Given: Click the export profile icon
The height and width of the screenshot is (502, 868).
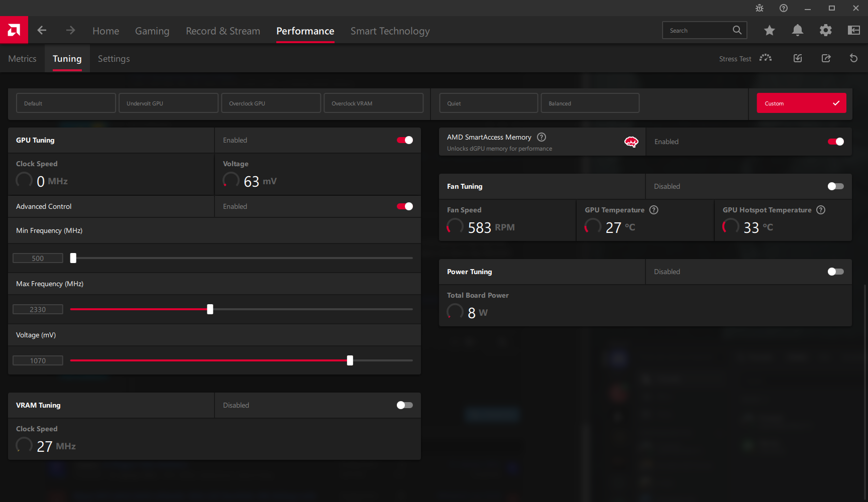Looking at the screenshot, I should pyautogui.click(x=826, y=58).
